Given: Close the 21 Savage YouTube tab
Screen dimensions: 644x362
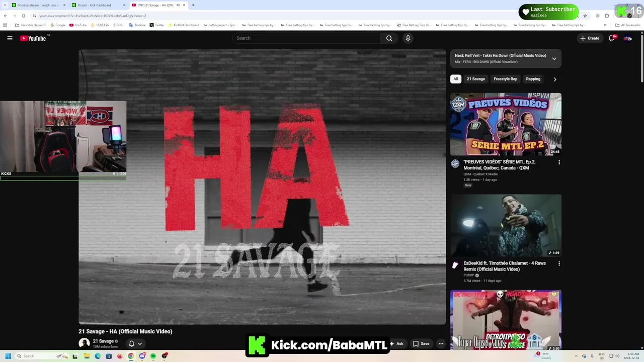Looking at the screenshot, I should [x=184, y=5].
